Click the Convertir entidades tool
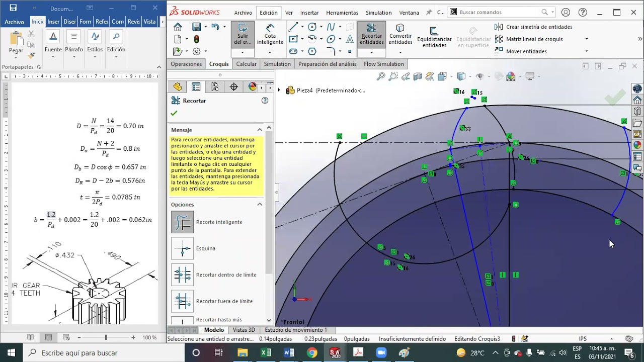 pyautogui.click(x=400, y=34)
